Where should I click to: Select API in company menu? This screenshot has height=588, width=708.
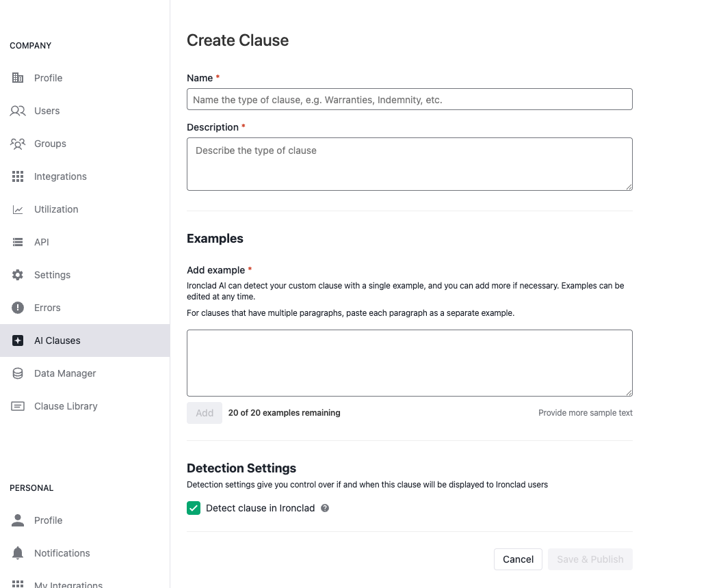[85, 242]
